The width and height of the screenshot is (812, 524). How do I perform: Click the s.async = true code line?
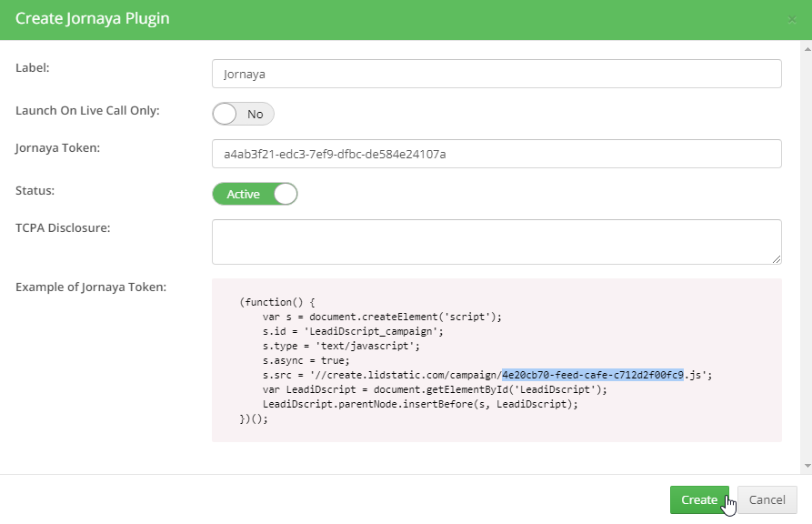[x=306, y=360]
